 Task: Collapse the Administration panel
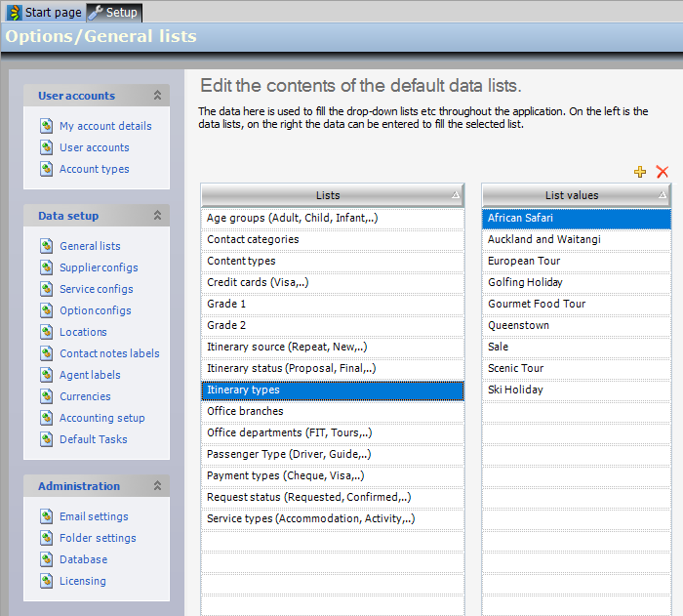(x=157, y=486)
